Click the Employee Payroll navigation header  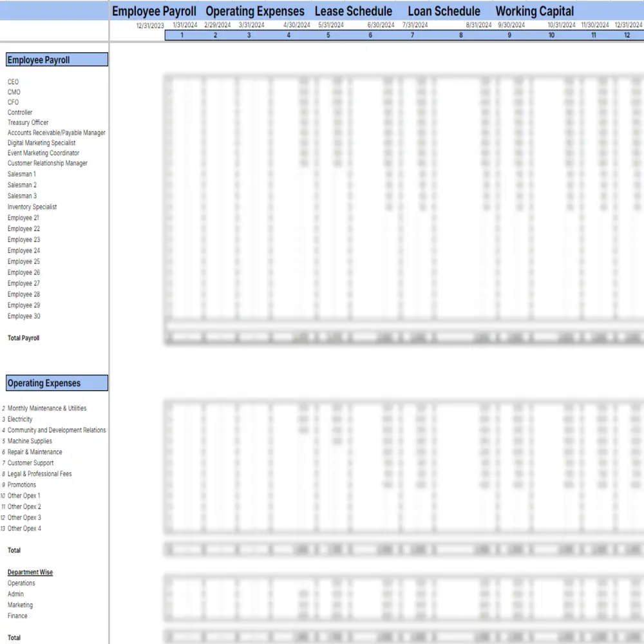pyautogui.click(x=153, y=11)
